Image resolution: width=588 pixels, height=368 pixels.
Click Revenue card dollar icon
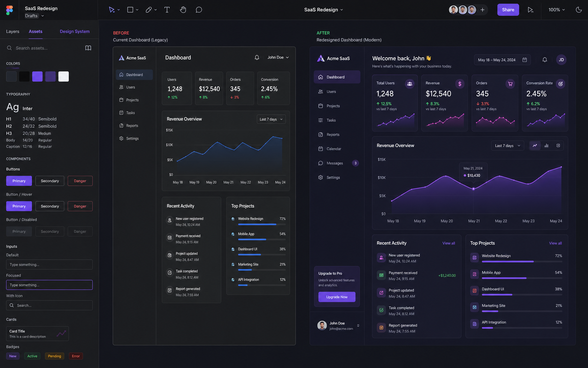(460, 84)
